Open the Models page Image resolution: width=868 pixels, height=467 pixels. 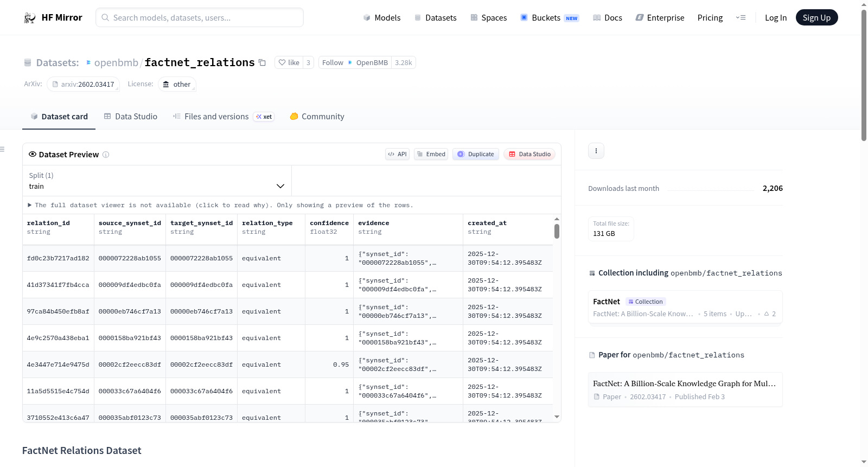382,18
